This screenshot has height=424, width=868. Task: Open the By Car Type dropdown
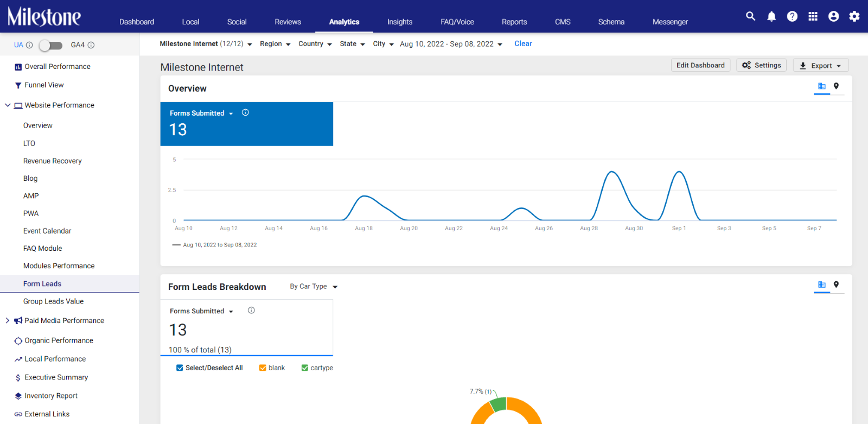tap(314, 286)
